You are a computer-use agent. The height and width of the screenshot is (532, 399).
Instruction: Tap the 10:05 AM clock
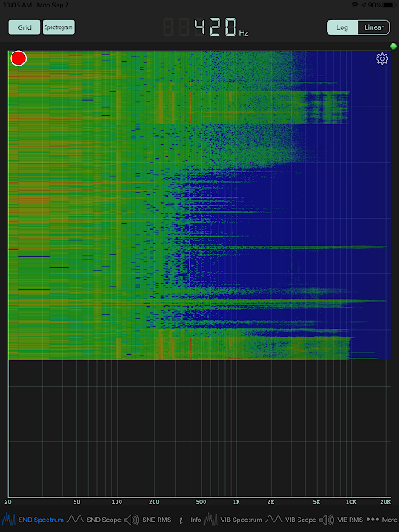tap(17, 5)
